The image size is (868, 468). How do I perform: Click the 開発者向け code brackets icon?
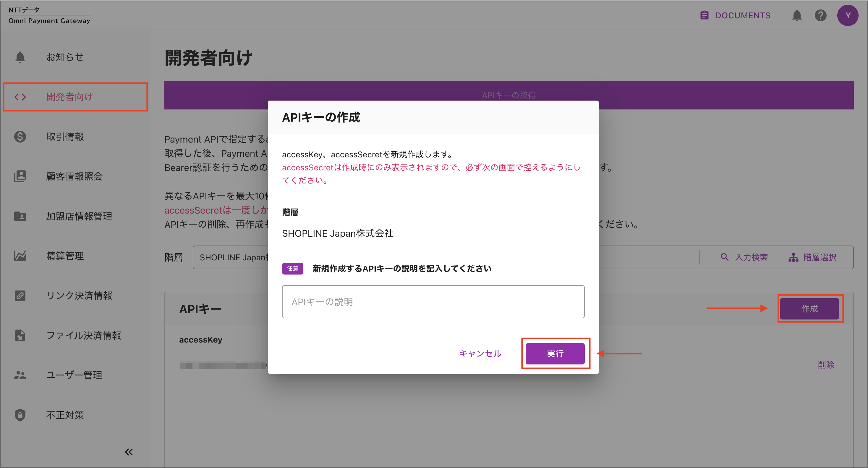click(20, 97)
